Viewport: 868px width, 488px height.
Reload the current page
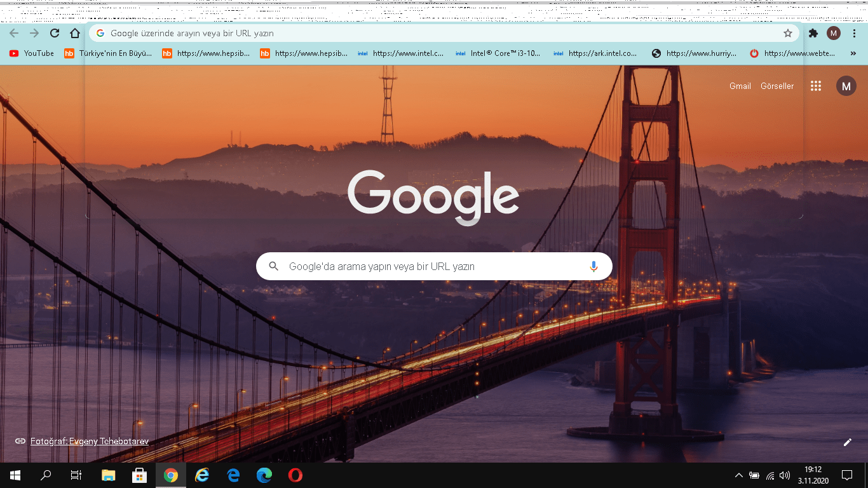(55, 33)
